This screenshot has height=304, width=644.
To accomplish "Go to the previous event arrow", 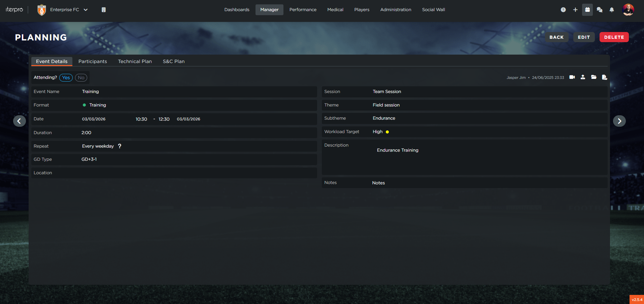I will 20,121.
